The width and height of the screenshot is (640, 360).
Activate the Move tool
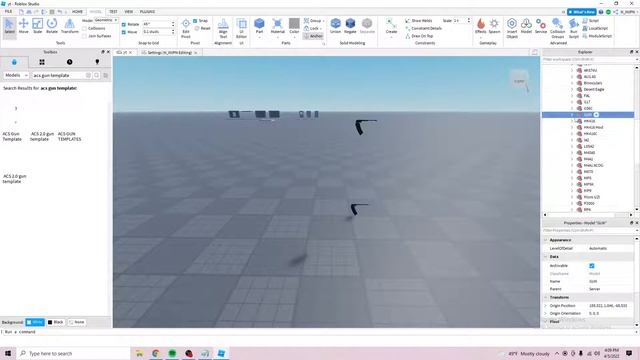coord(24,26)
